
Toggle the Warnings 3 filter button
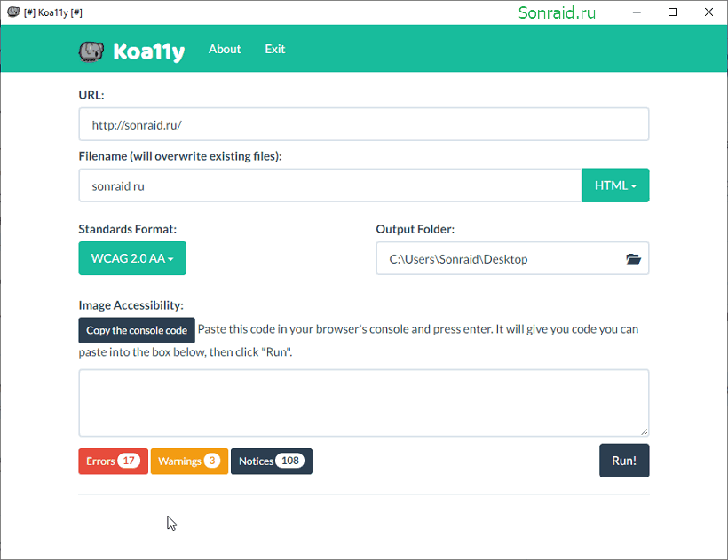point(189,461)
